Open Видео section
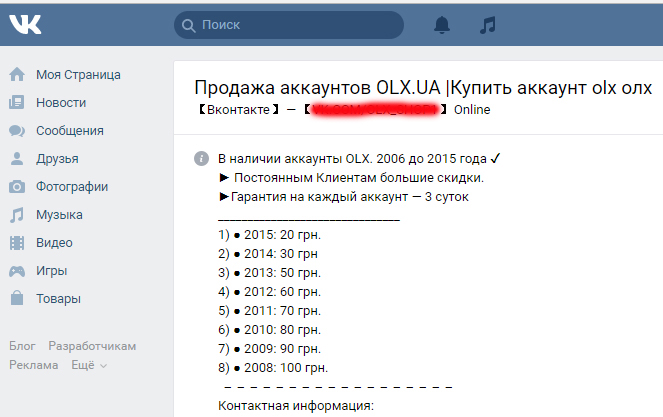Screen dimensions: 663x417 pyautogui.click(x=54, y=243)
